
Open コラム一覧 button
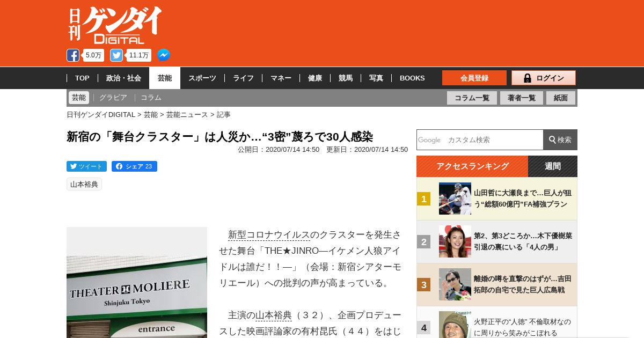pyautogui.click(x=472, y=98)
